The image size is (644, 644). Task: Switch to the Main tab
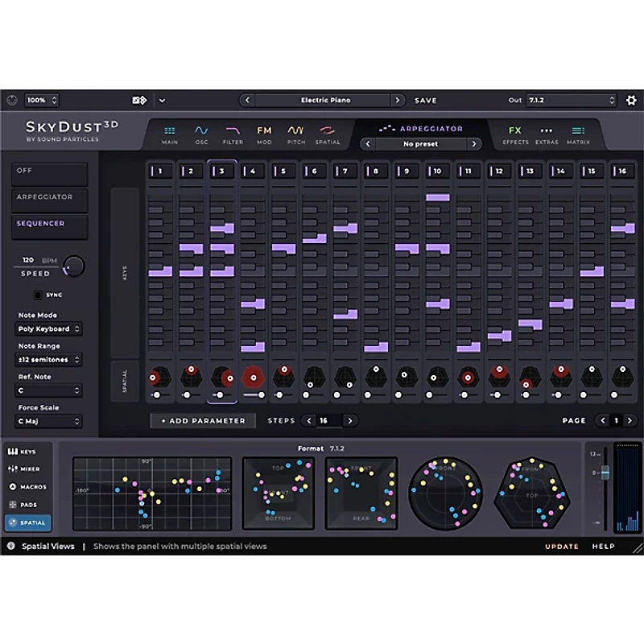coord(170,134)
